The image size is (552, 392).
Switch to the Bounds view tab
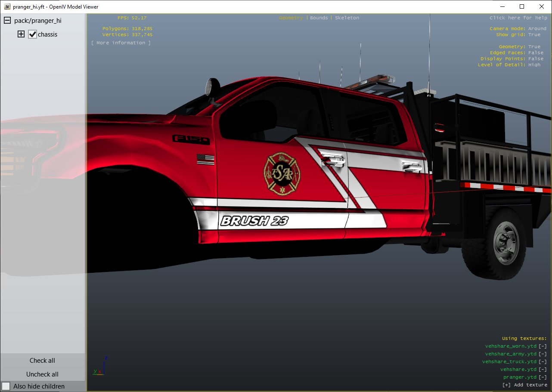pyautogui.click(x=319, y=18)
